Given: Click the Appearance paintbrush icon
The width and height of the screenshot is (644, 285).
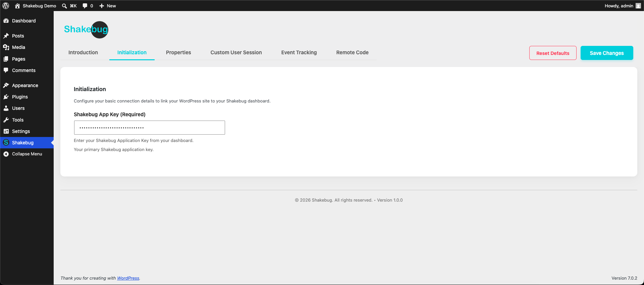Looking at the screenshot, I should point(6,85).
